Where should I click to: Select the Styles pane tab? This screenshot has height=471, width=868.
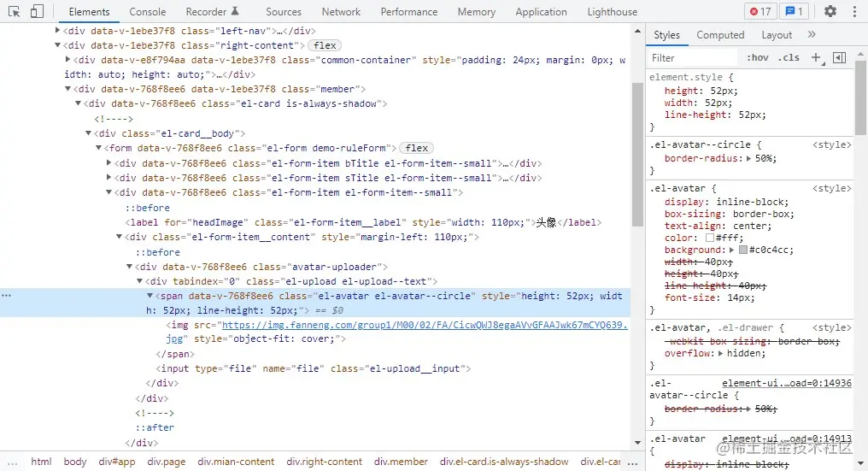point(666,35)
